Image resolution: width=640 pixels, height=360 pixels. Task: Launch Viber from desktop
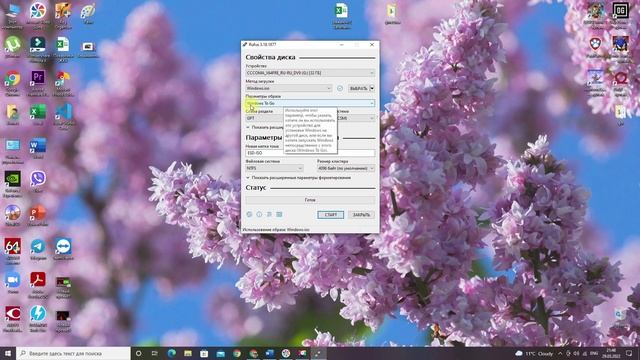coord(38,179)
